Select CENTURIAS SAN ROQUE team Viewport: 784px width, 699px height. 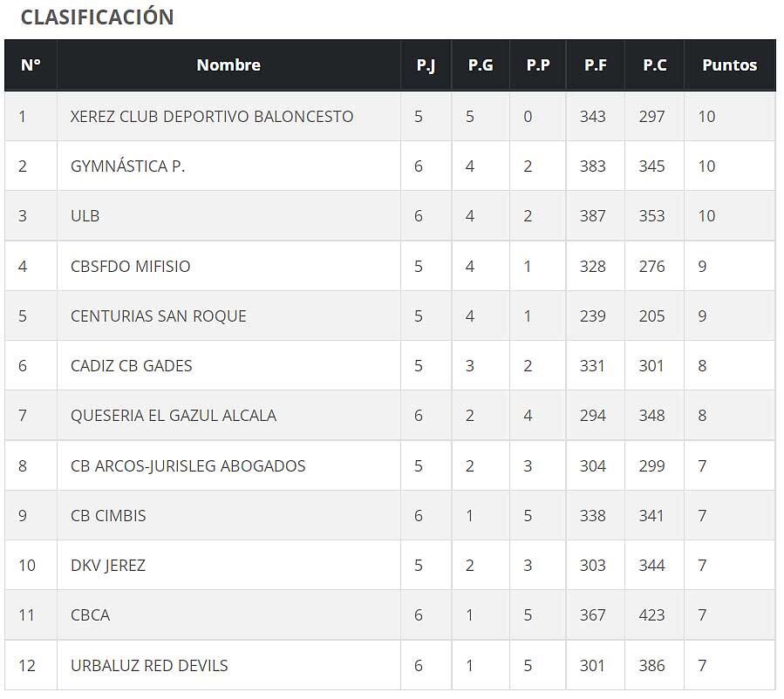pyautogui.click(x=159, y=316)
